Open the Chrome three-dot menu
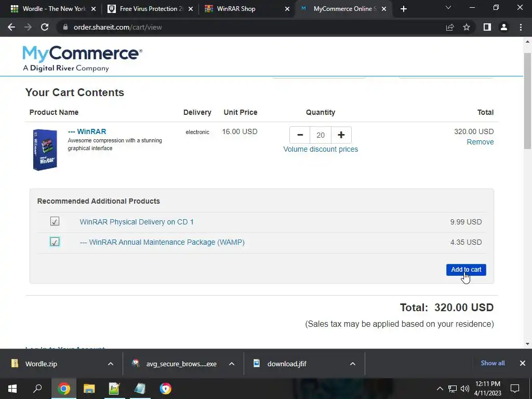The image size is (532, 399). (x=521, y=27)
